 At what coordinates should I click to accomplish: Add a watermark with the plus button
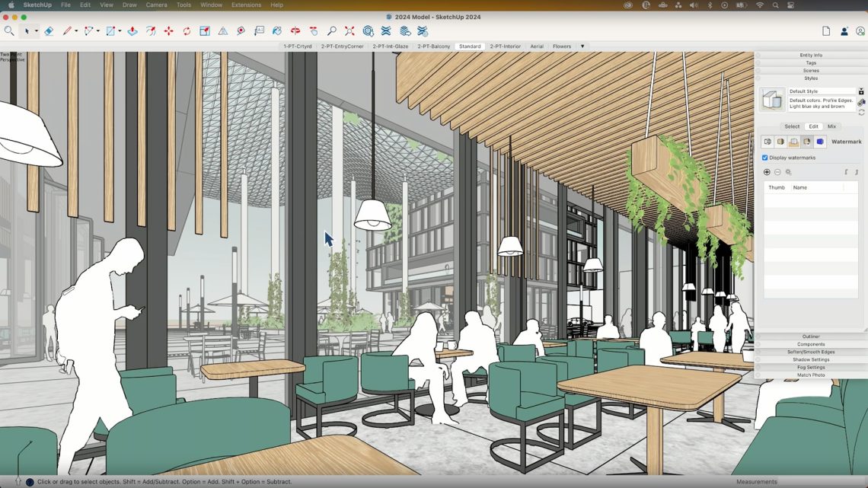767,172
